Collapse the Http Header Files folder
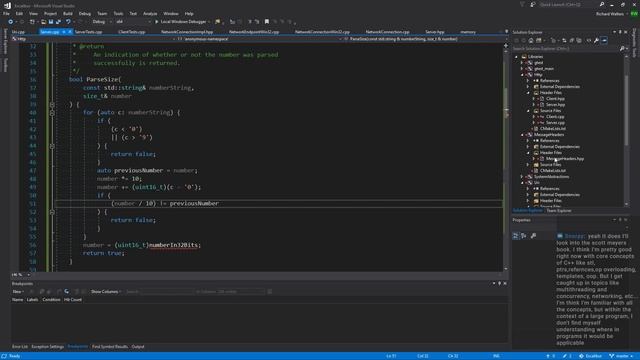The image size is (640, 360). point(528,93)
